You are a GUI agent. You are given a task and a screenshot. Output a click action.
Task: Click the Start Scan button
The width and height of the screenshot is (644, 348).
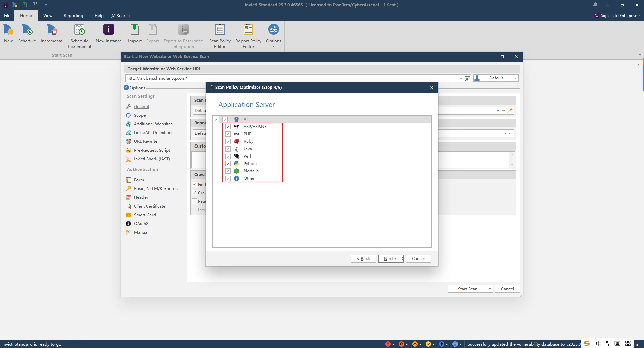[468, 289]
